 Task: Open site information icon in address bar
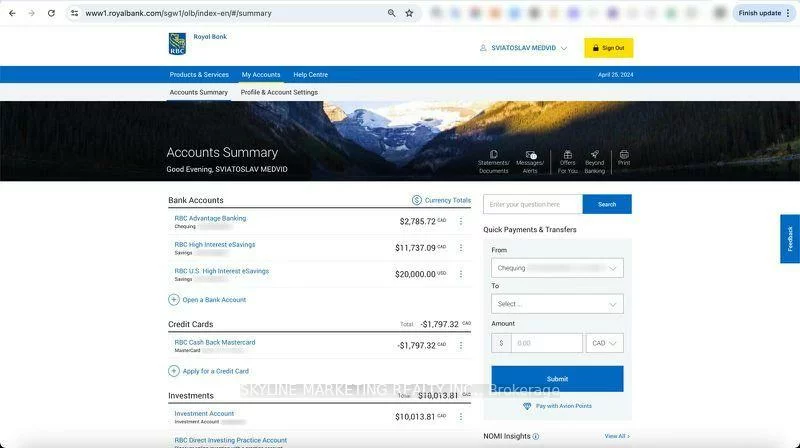coord(74,13)
